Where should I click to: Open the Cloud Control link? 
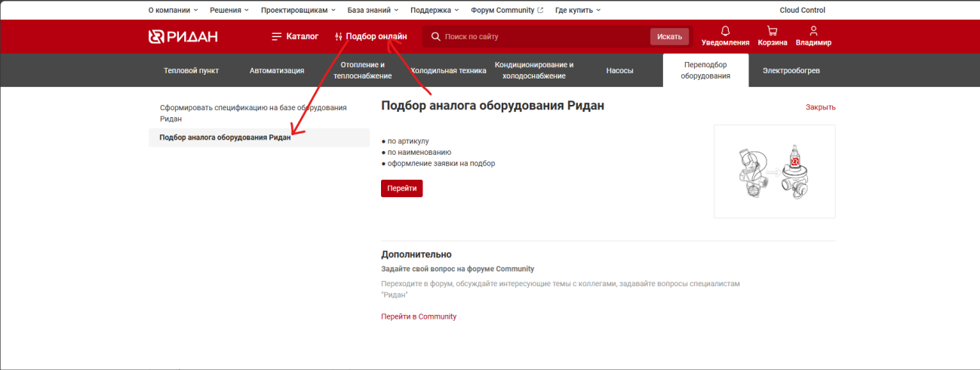pos(802,10)
